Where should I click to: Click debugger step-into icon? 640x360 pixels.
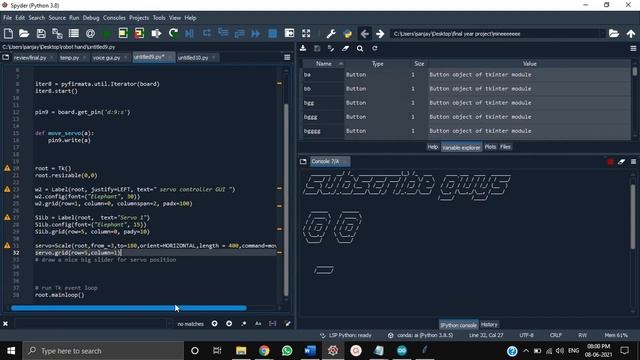click(223, 33)
